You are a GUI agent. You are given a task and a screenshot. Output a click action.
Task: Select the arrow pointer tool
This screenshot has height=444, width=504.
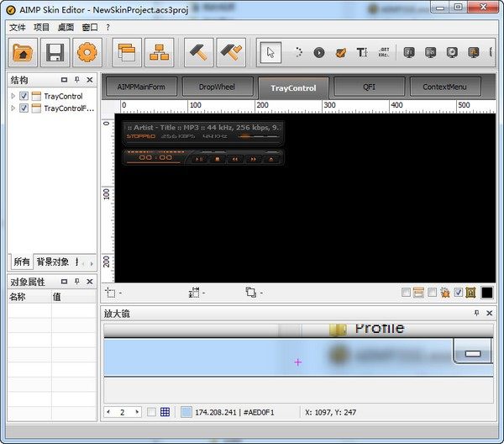(x=271, y=52)
